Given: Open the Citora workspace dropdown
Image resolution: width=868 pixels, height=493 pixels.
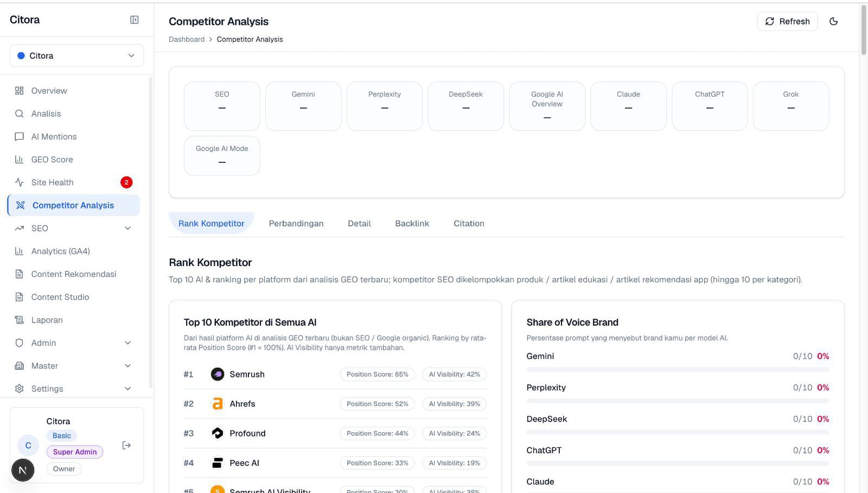Looking at the screenshot, I should click(x=76, y=56).
